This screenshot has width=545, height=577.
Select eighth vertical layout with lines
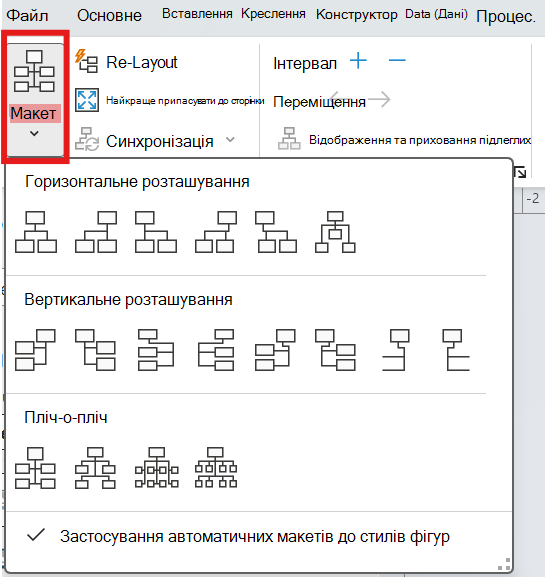[456, 350]
